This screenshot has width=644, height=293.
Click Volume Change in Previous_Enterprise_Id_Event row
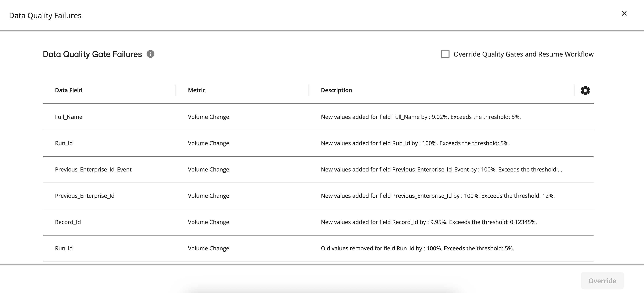(208, 169)
